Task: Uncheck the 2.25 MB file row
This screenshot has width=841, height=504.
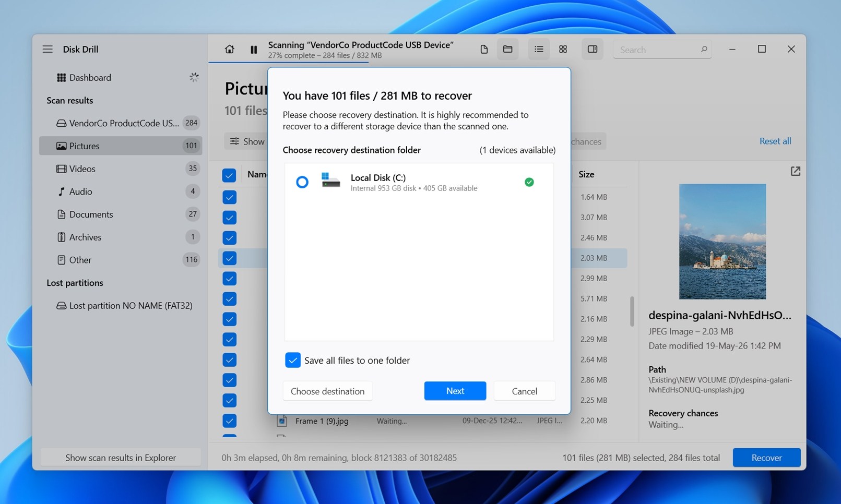Action: 229,401
